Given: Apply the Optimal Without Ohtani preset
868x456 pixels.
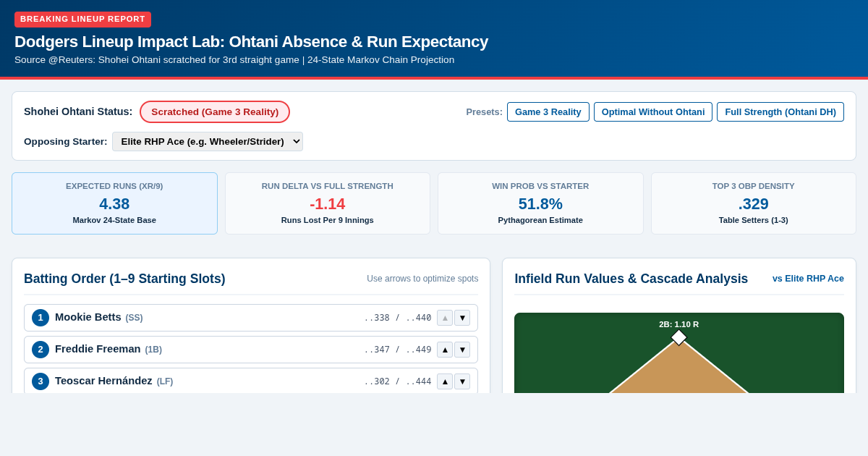Looking at the screenshot, I should [653, 111].
